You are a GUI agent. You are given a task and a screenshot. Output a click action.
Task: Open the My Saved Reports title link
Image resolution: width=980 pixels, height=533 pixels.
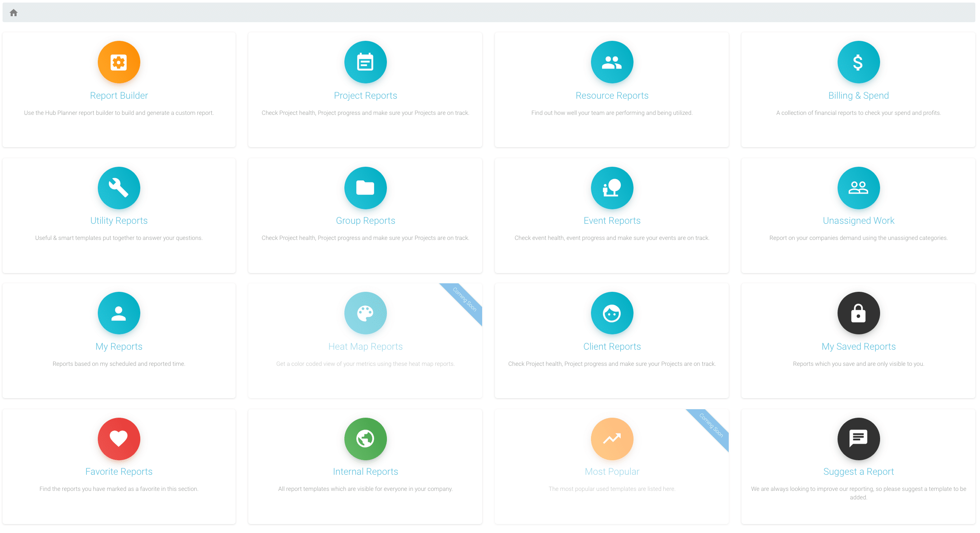click(859, 347)
